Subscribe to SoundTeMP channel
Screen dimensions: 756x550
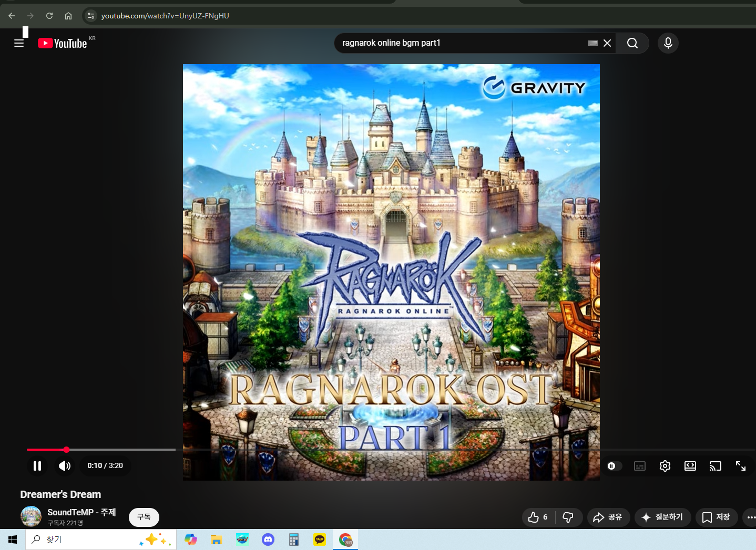coord(144,517)
